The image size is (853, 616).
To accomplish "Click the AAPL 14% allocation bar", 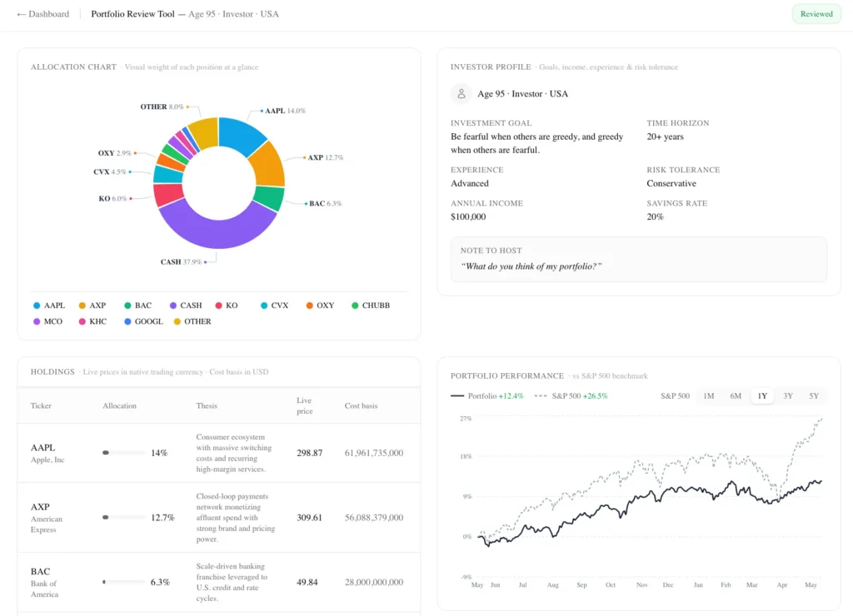I will (123, 453).
